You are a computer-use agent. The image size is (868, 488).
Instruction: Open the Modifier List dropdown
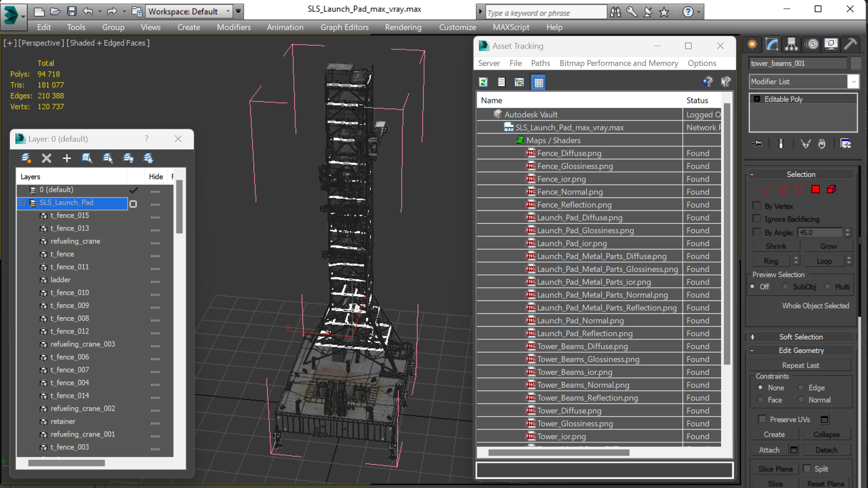(853, 82)
